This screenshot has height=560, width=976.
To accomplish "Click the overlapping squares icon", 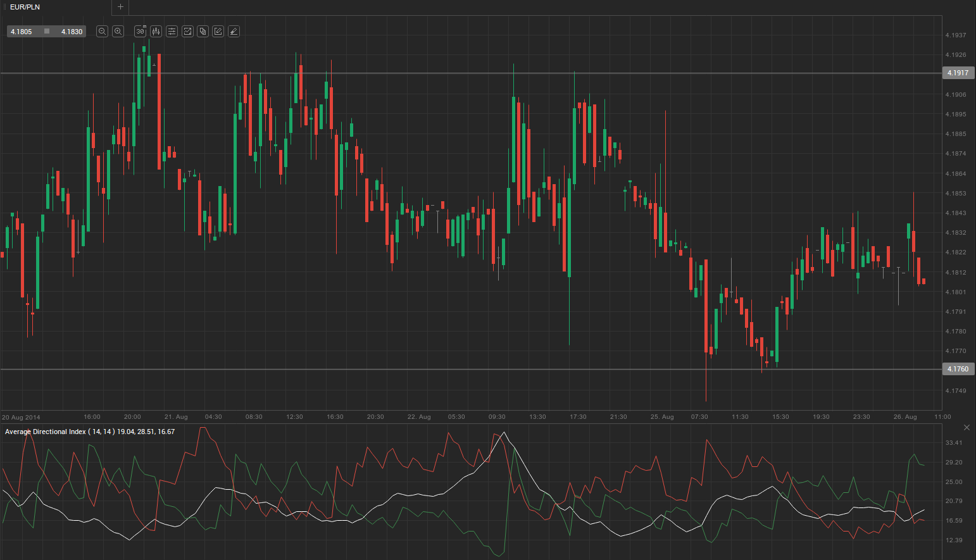I will click(203, 32).
